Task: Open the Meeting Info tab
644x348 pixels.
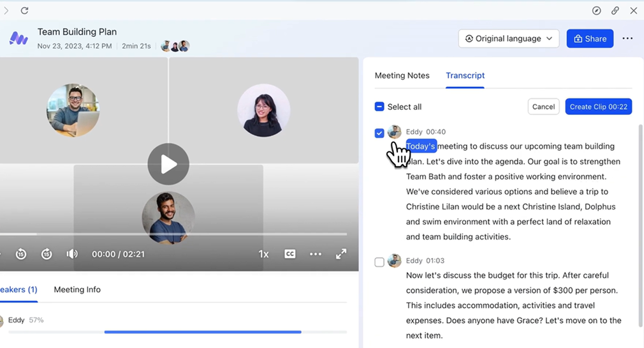Action: coord(77,289)
